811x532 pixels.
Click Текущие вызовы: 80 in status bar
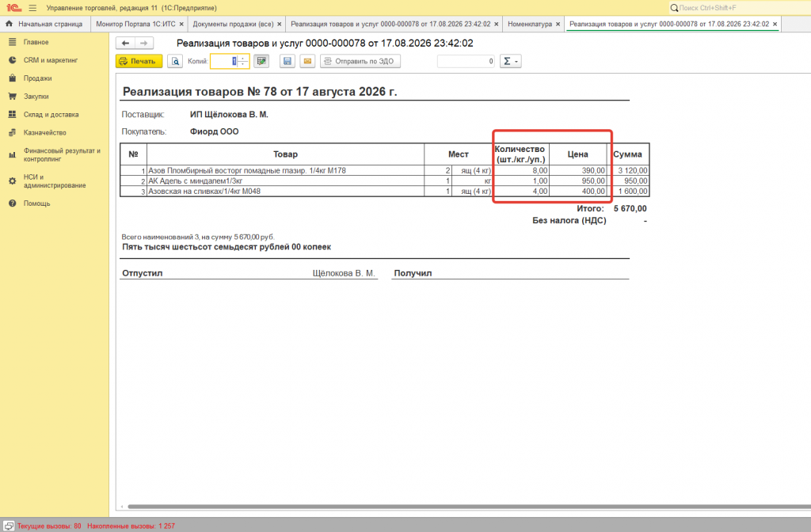(49, 526)
